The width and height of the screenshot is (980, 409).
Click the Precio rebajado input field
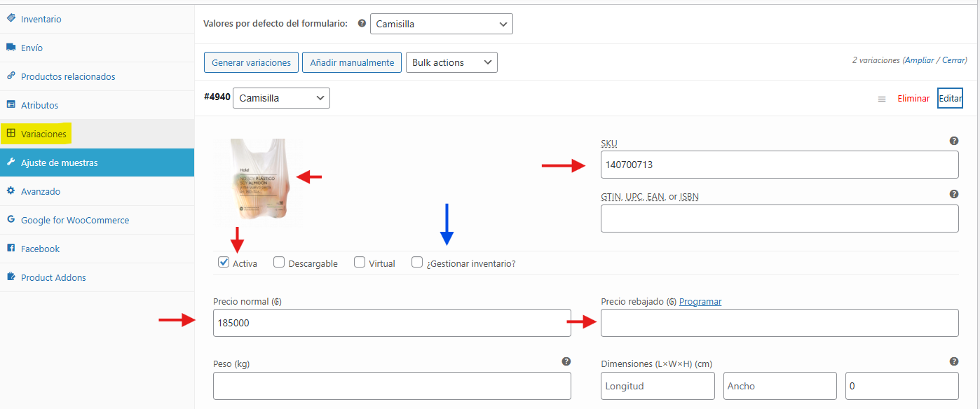[780, 323]
